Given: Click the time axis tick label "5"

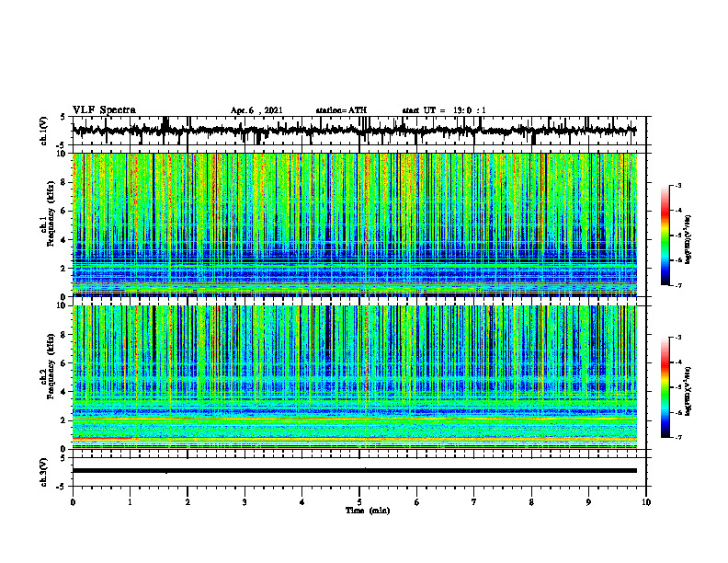Looking at the screenshot, I should [359, 502].
